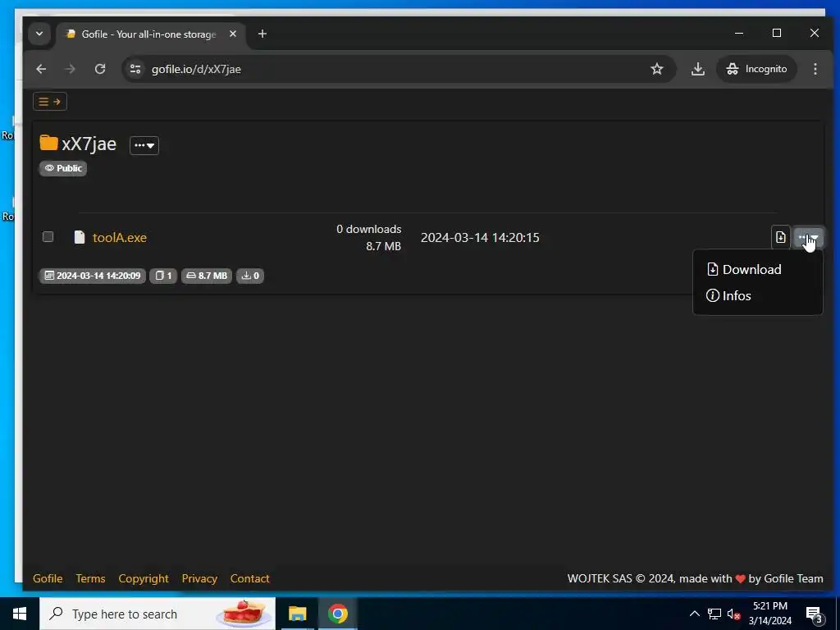This screenshot has width=840, height=630.
Task: Open the Incognito profile button
Action: (x=756, y=69)
